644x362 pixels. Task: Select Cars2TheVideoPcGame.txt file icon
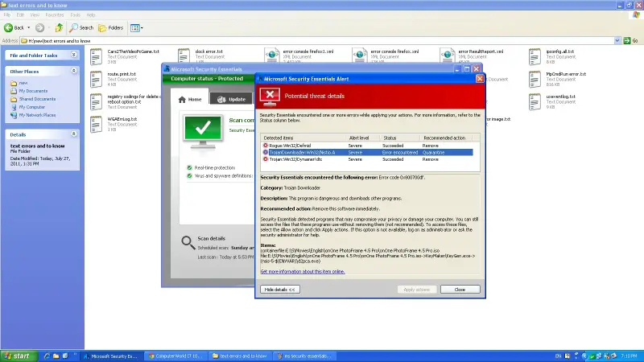click(96, 56)
